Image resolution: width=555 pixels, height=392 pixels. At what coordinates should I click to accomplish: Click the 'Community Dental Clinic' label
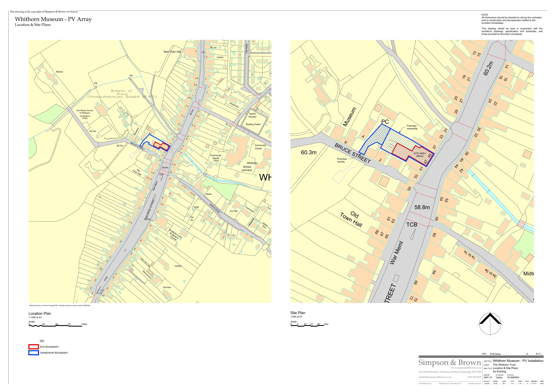point(216,158)
